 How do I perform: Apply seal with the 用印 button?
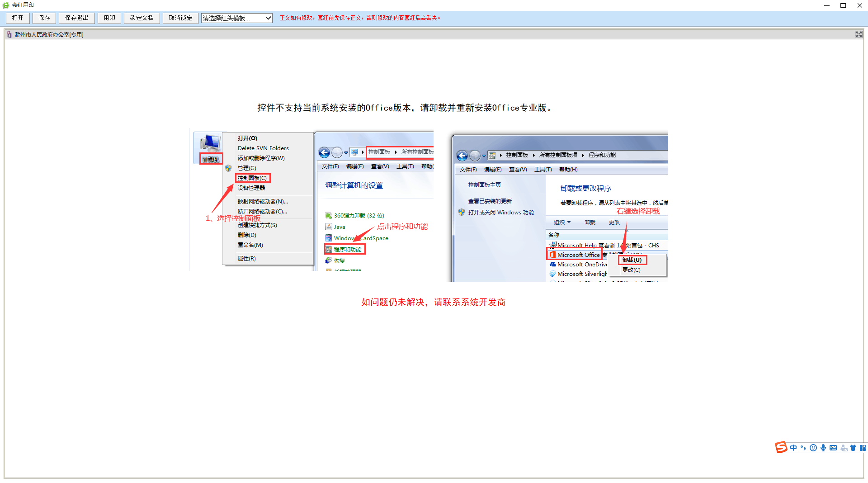[x=109, y=18]
